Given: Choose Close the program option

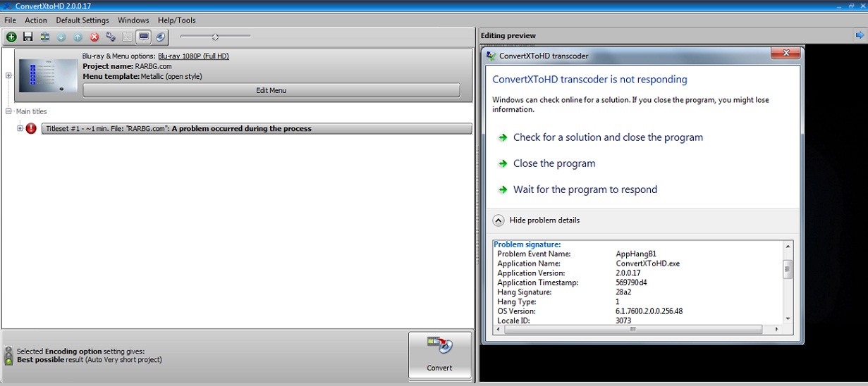Looking at the screenshot, I should [554, 163].
